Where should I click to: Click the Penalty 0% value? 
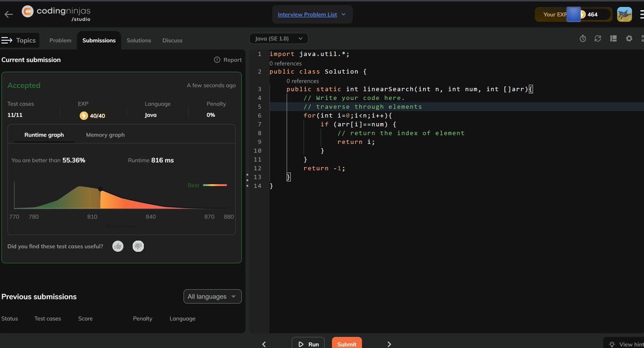point(210,115)
